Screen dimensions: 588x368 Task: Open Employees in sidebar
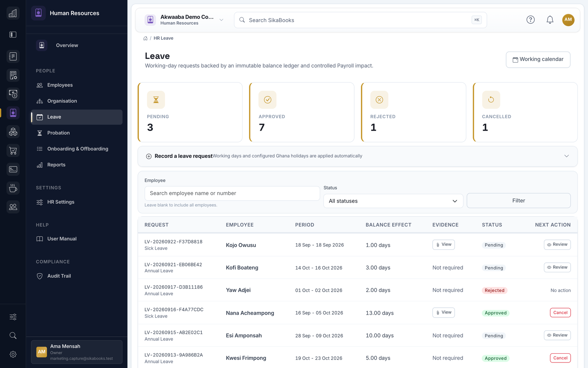[77, 85]
